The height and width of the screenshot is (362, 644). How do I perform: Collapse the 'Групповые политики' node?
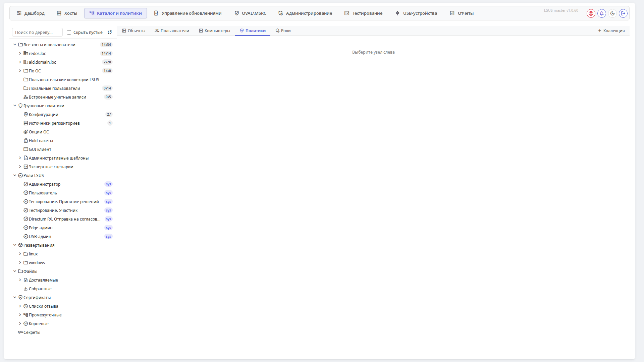tap(15, 106)
